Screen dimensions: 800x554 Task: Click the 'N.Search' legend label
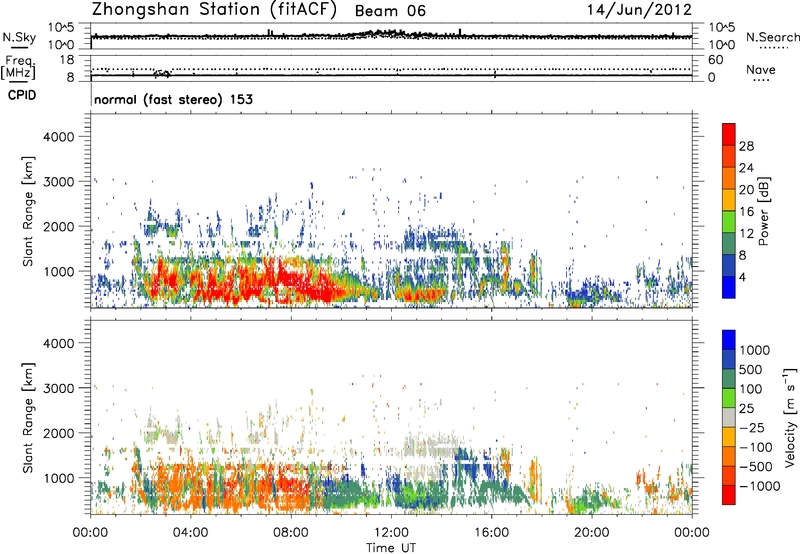pos(772,37)
